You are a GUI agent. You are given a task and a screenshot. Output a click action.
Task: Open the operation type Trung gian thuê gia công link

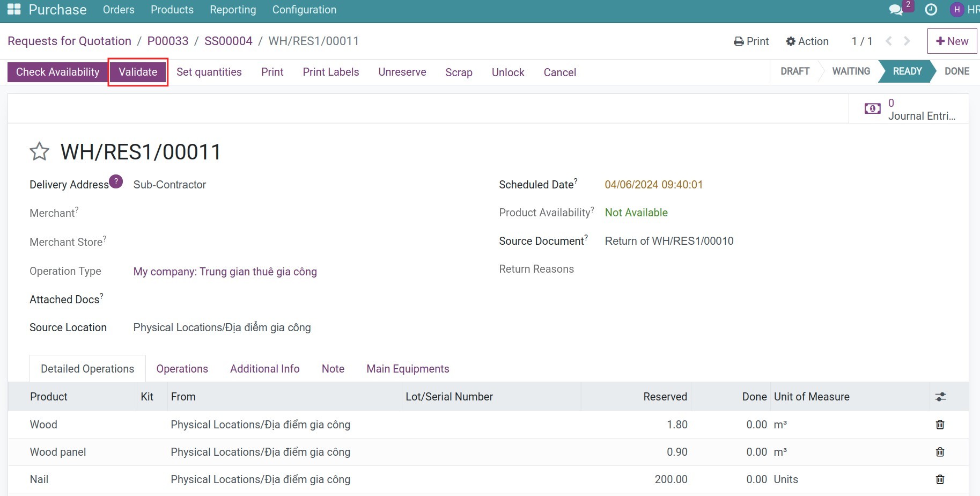(x=225, y=272)
